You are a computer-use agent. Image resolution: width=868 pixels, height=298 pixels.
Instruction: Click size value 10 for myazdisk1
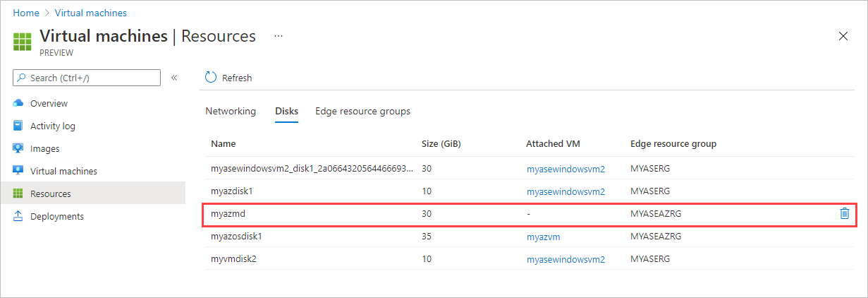pyautogui.click(x=427, y=191)
